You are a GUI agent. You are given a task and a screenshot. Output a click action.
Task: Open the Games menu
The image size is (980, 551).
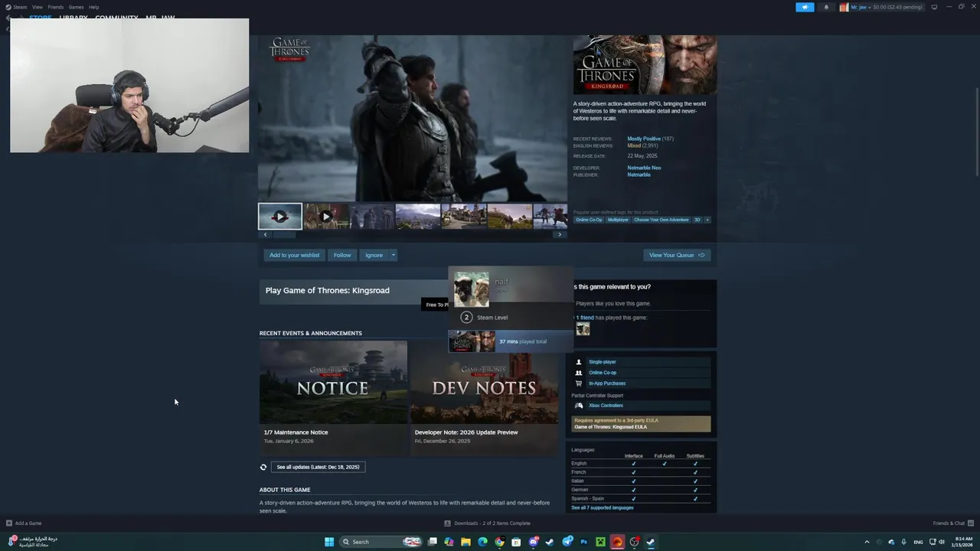click(x=76, y=7)
